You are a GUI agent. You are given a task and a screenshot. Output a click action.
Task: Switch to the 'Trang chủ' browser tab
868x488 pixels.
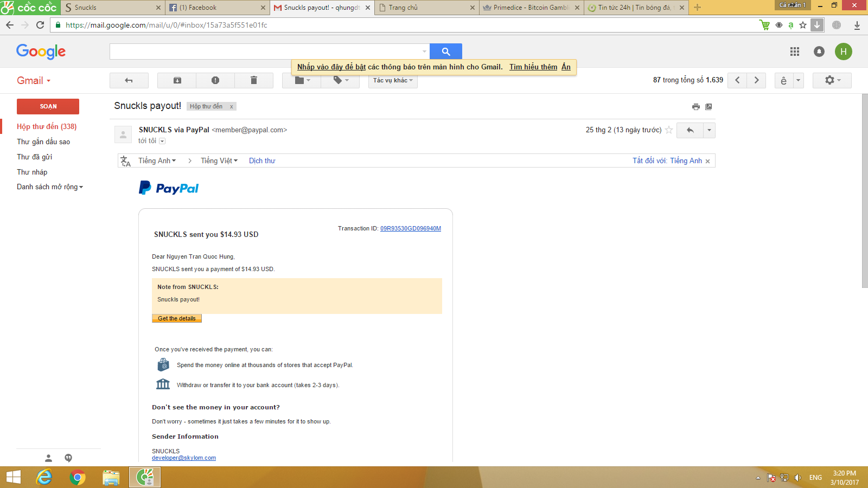(x=427, y=8)
